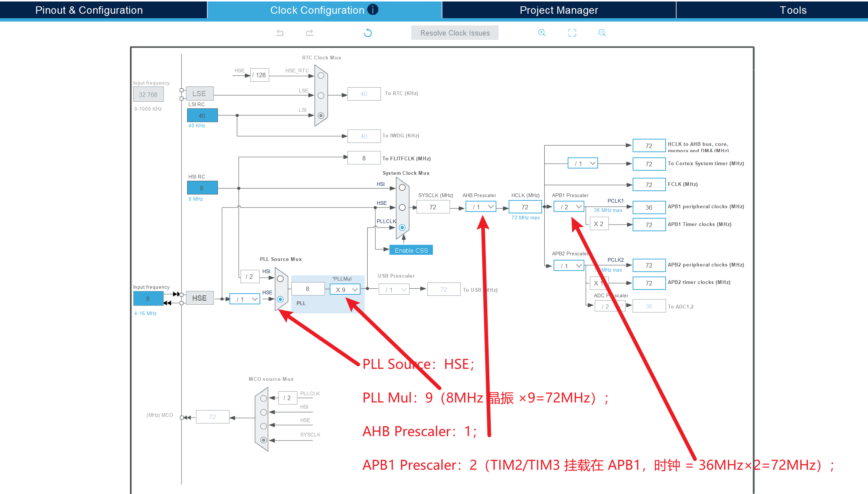The width and height of the screenshot is (868, 494).
Task: Open the AHB Prescaler dropdown
Action: click(481, 207)
